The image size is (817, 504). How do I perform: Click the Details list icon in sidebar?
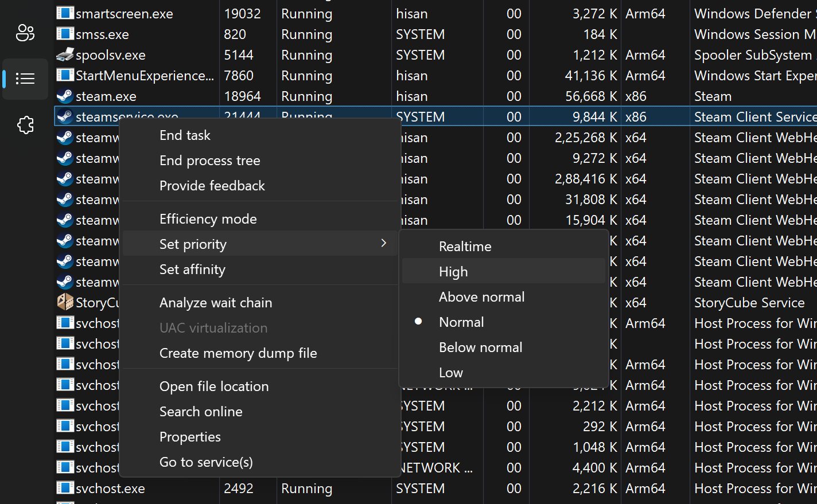pyautogui.click(x=25, y=79)
